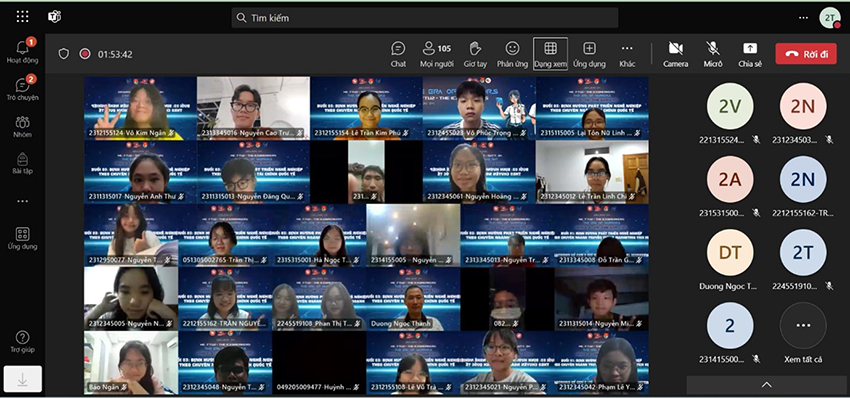Select Bảo Ngân video tile

131,363
